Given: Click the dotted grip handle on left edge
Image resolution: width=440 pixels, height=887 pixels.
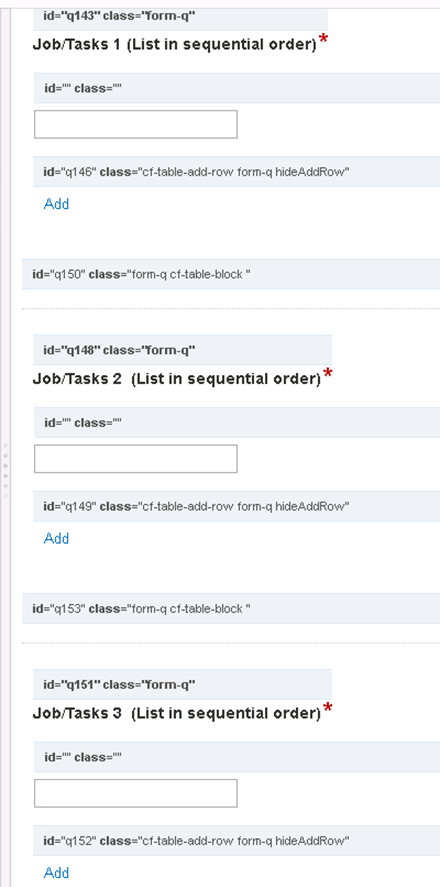Looking at the screenshot, I should (5, 471).
